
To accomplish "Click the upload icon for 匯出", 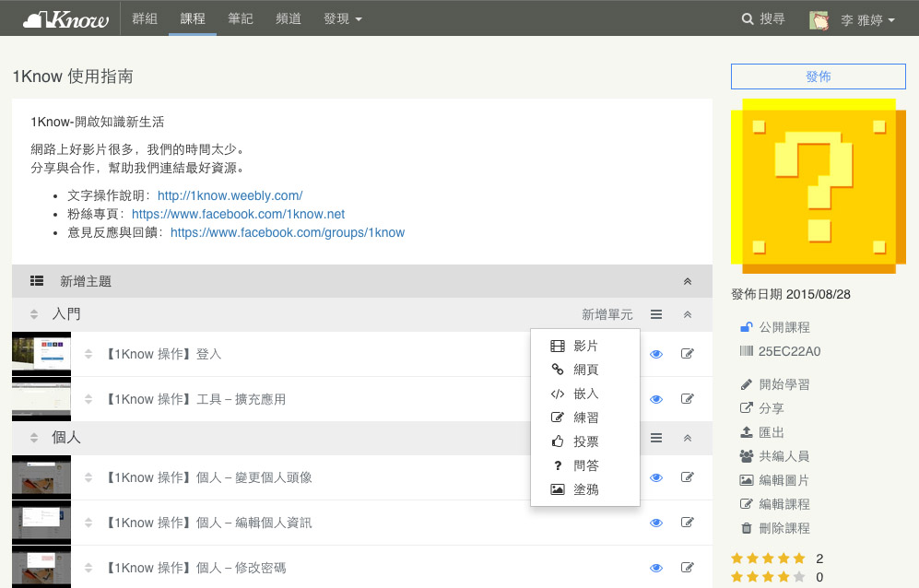I will point(746,432).
